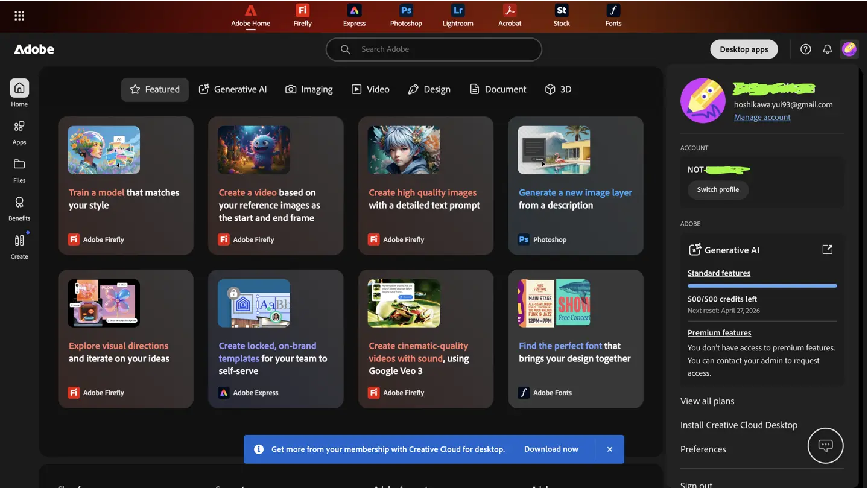Click the info icon in blue banner

coord(259,449)
